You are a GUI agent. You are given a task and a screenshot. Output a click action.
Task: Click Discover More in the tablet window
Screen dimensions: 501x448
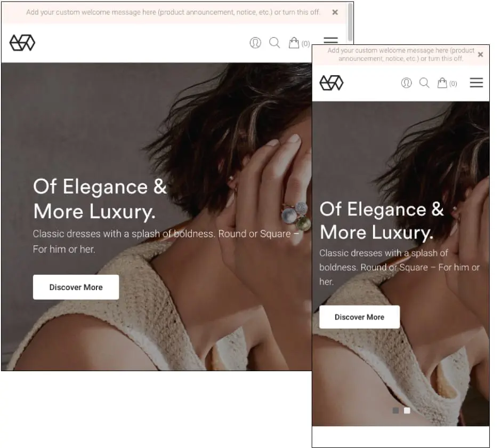[x=76, y=287]
